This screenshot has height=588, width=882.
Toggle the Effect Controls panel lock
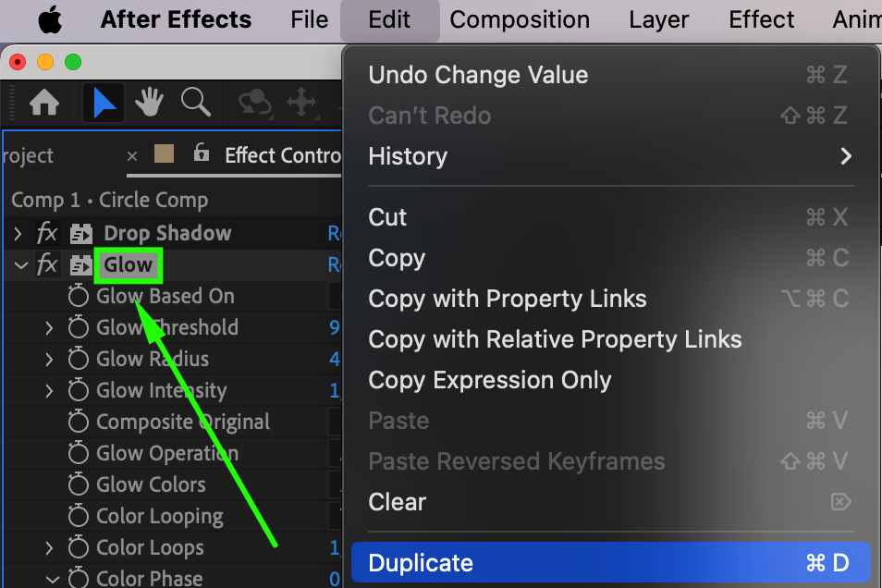click(202, 155)
